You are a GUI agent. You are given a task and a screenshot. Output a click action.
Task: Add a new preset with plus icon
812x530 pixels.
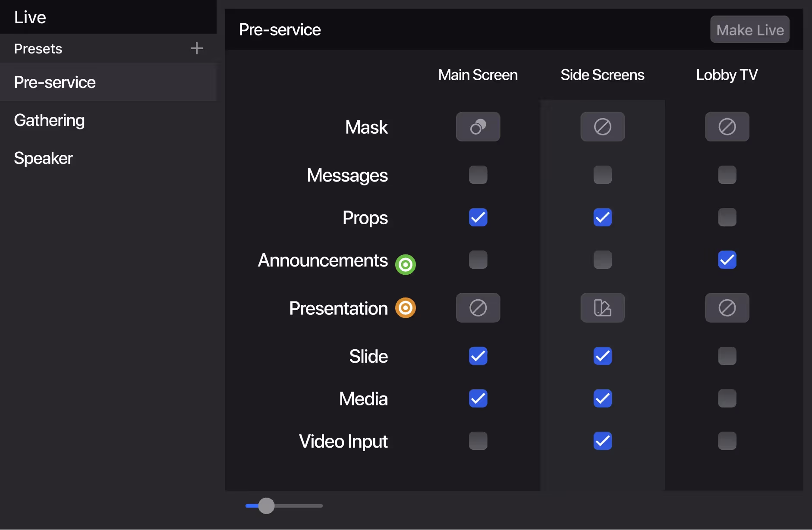196,48
